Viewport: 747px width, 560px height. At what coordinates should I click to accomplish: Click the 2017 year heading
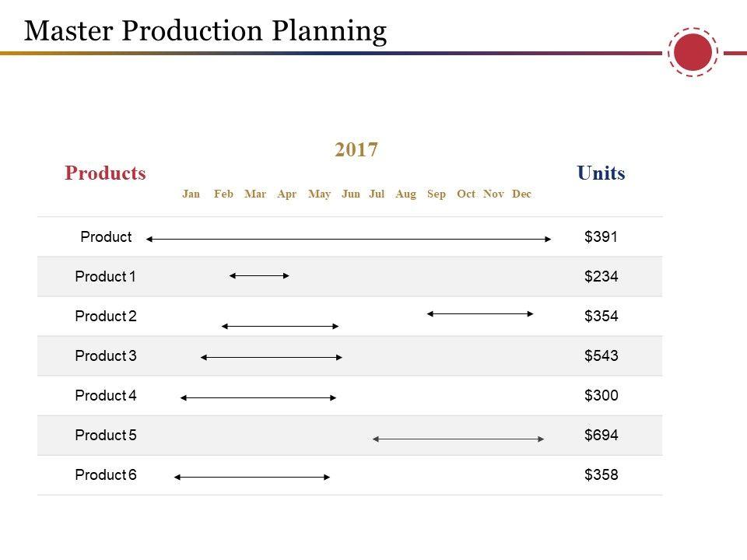[356, 149]
